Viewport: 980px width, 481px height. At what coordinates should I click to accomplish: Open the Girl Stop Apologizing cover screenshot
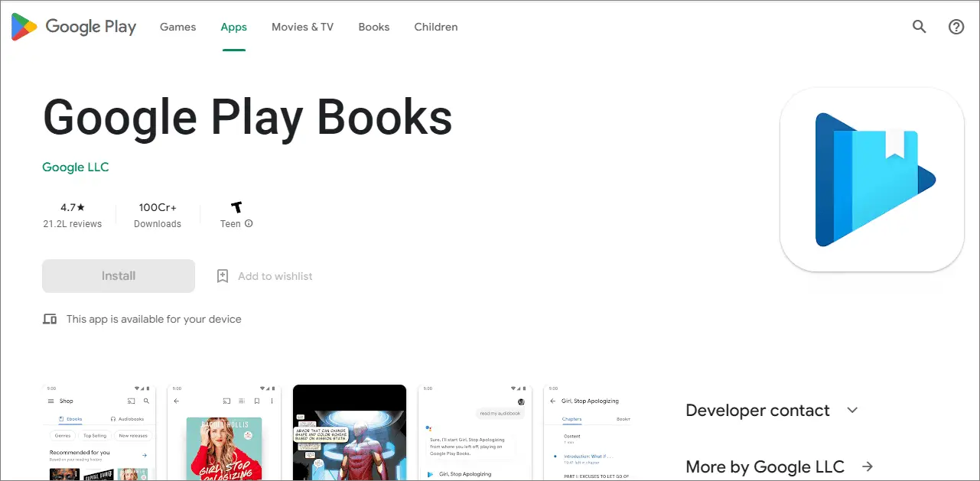tap(223, 436)
